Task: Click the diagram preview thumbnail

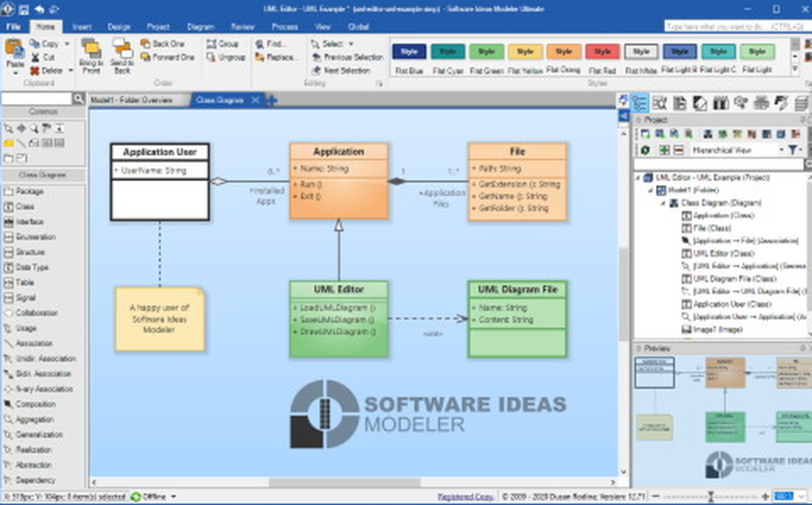Action: coord(723,420)
